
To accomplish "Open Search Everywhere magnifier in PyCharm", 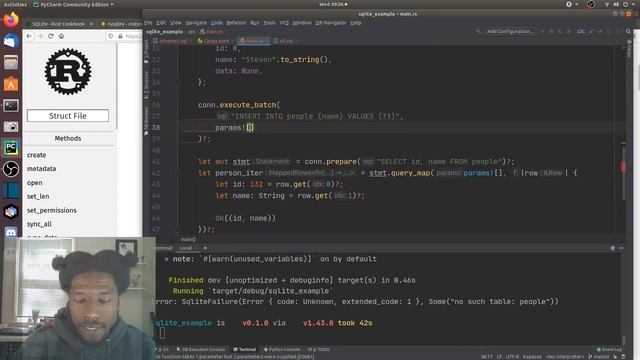I will point(628,31).
